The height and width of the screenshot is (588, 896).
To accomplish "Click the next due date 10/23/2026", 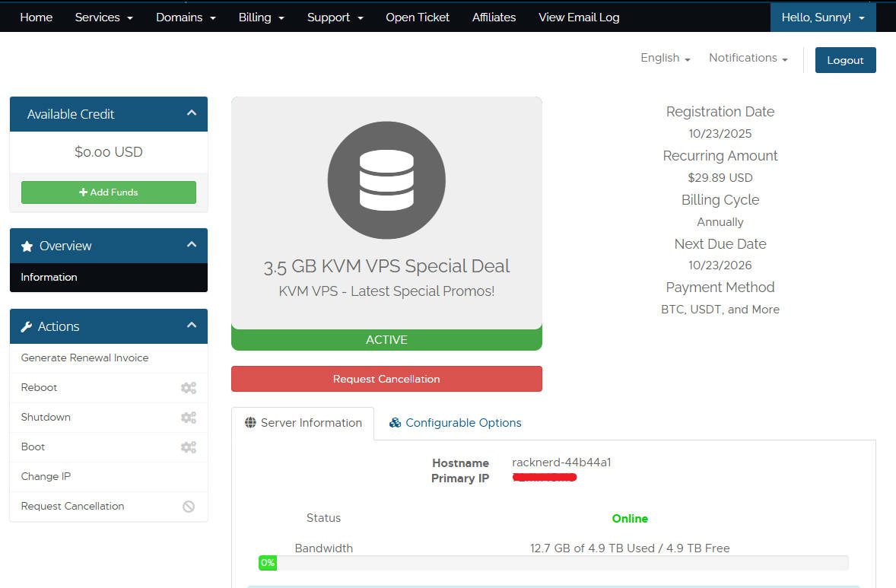I will [x=720, y=265].
